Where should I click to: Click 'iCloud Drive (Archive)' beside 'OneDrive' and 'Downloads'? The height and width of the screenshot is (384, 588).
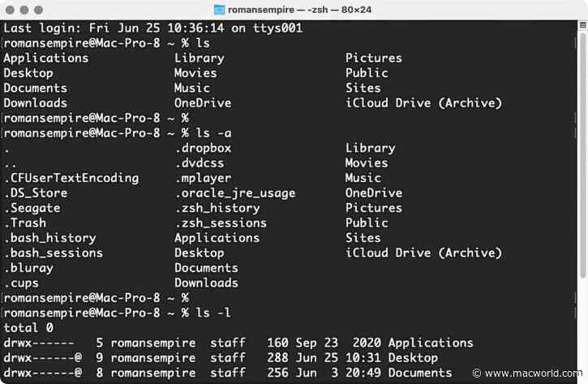coord(423,103)
